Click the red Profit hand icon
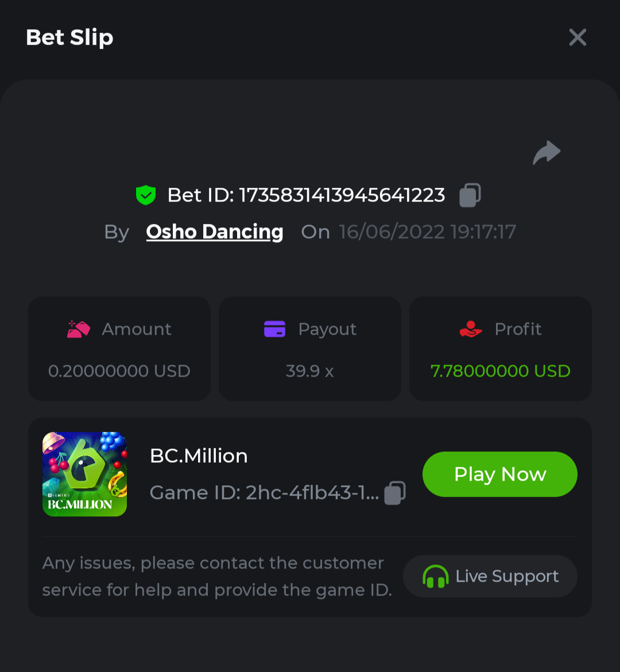The height and width of the screenshot is (672, 620). pos(471,329)
